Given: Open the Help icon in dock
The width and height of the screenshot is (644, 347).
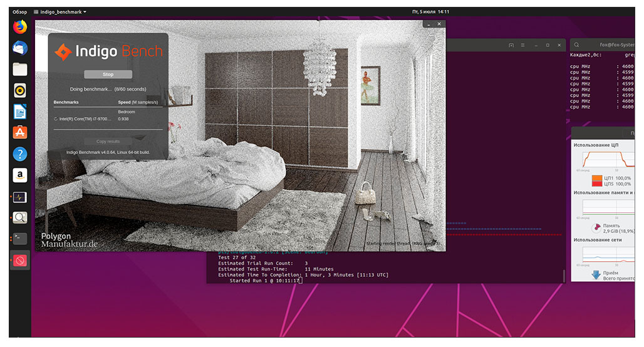Looking at the screenshot, I should [19, 154].
